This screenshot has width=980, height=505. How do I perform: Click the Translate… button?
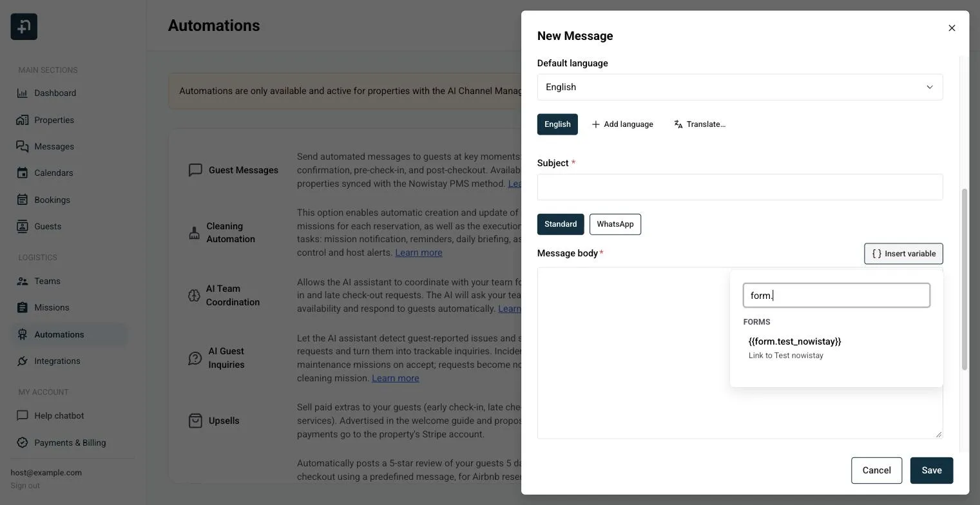[700, 124]
